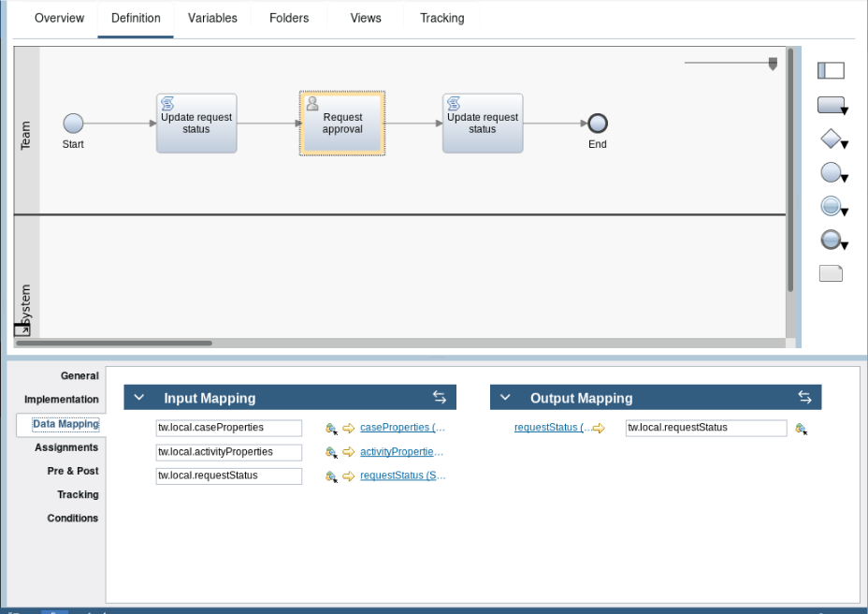Switch to the Views tab
The image size is (868, 614).
(366, 19)
